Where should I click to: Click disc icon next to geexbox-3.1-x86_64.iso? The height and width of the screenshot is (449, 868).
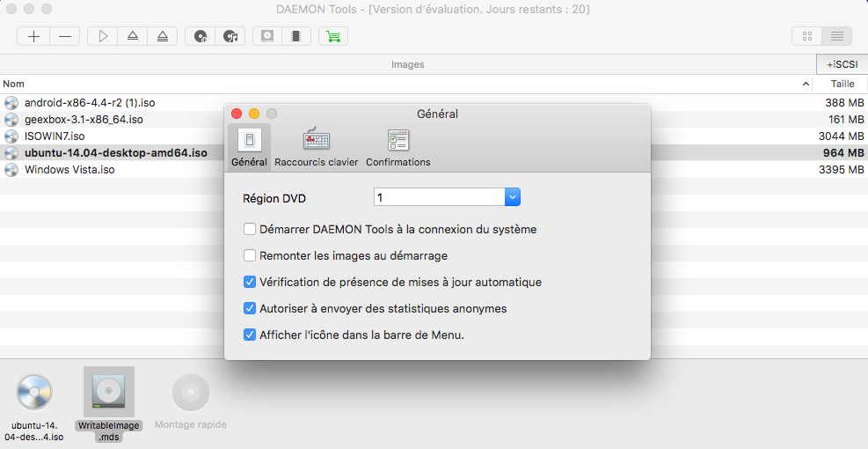11,119
